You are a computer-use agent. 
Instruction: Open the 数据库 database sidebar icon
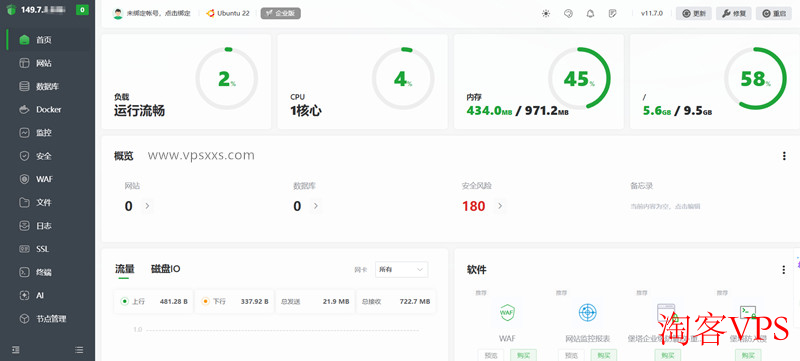(x=24, y=86)
